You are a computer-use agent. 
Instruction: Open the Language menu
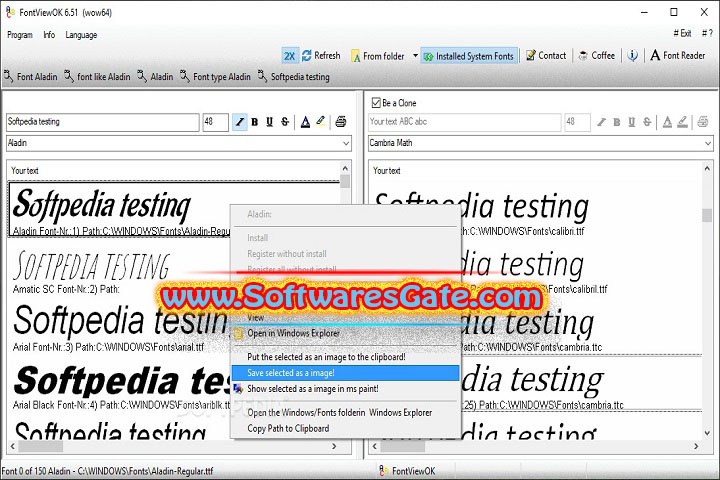(81, 35)
